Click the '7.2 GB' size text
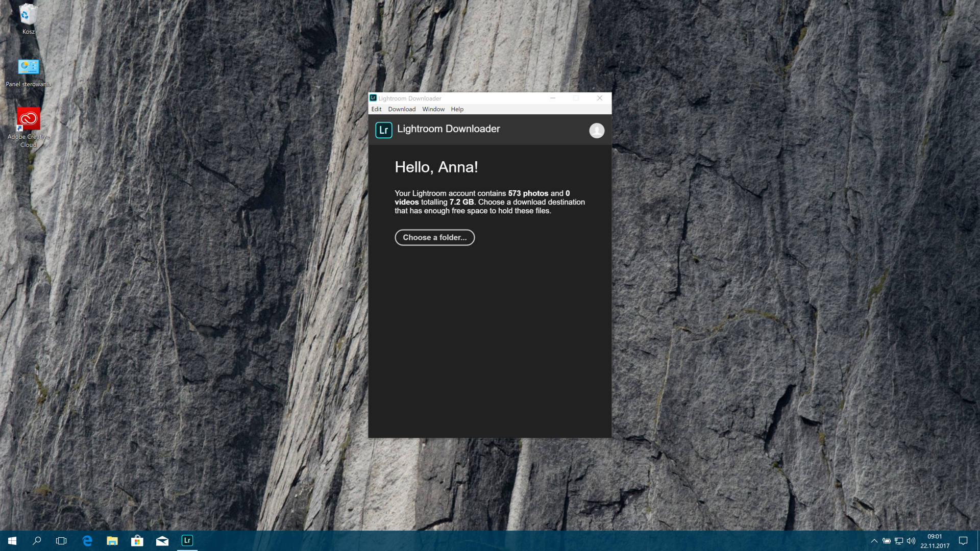 point(462,202)
